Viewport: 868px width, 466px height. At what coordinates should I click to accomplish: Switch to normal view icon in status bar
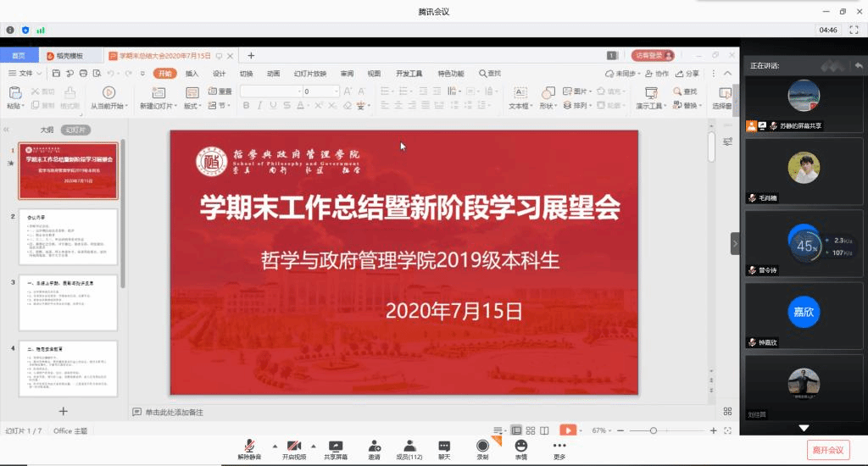click(x=516, y=430)
